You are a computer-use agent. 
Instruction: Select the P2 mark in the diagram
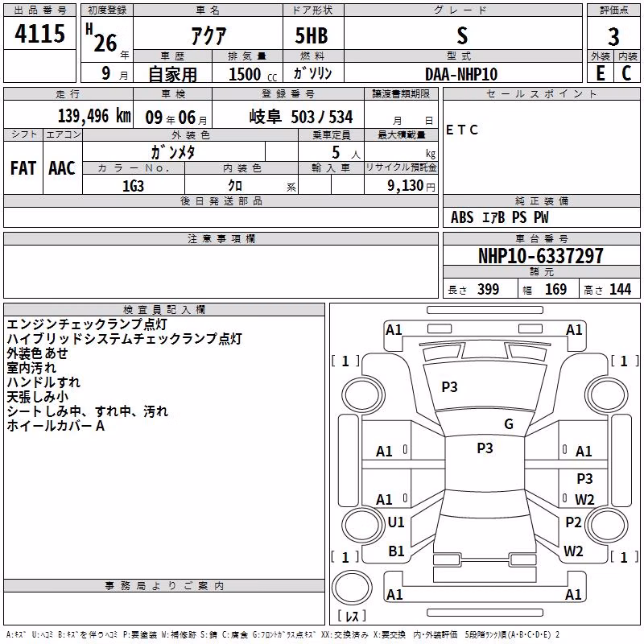(x=573, y=522)
